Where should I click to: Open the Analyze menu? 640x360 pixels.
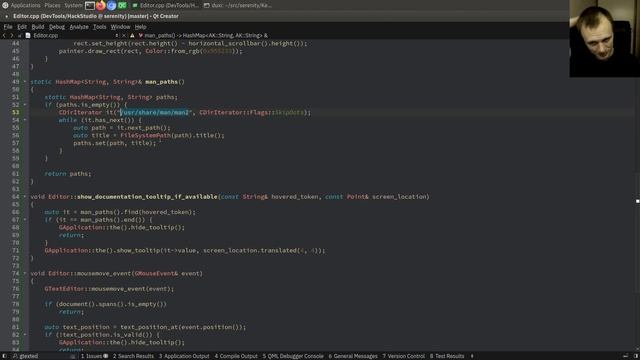tap(79, 27)
